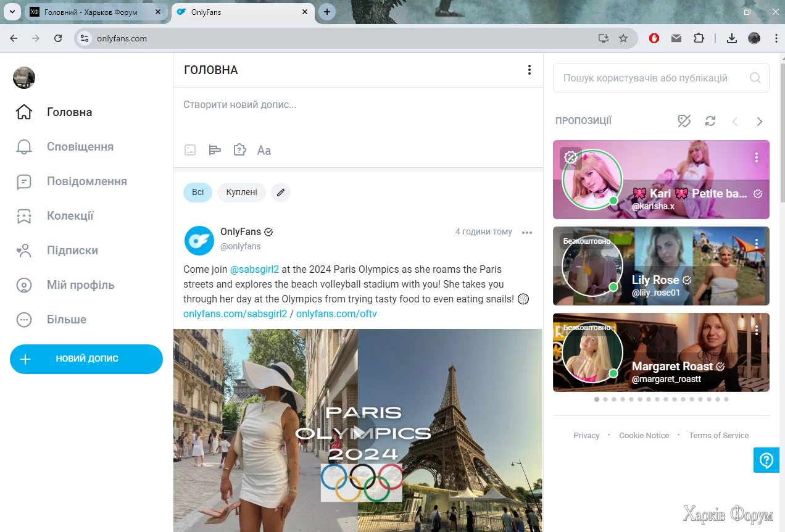This screenshot has width=785, height=532.
Task: Add a quiz with question-mark icon
Action: click(239, 150)
